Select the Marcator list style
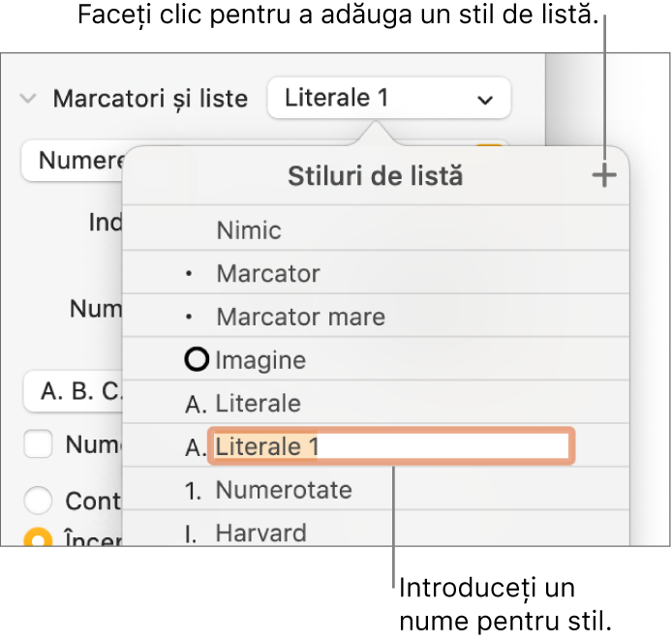The height and width of the screenshot is (641, 672). 376,273
